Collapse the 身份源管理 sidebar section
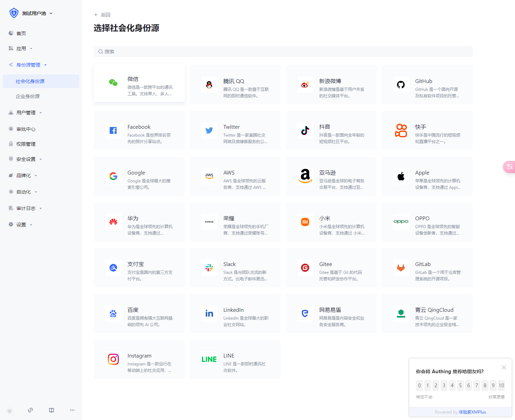 pos(28,65)
